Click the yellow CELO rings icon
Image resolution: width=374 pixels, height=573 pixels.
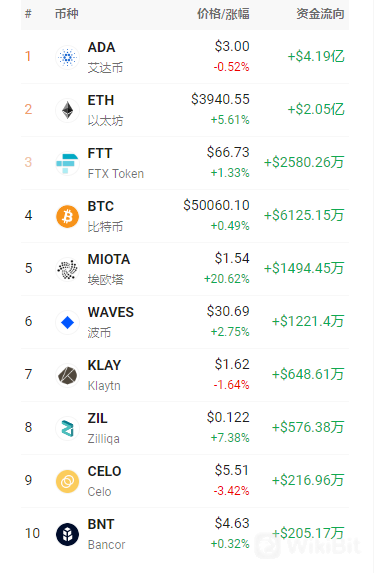pos(67,481)
